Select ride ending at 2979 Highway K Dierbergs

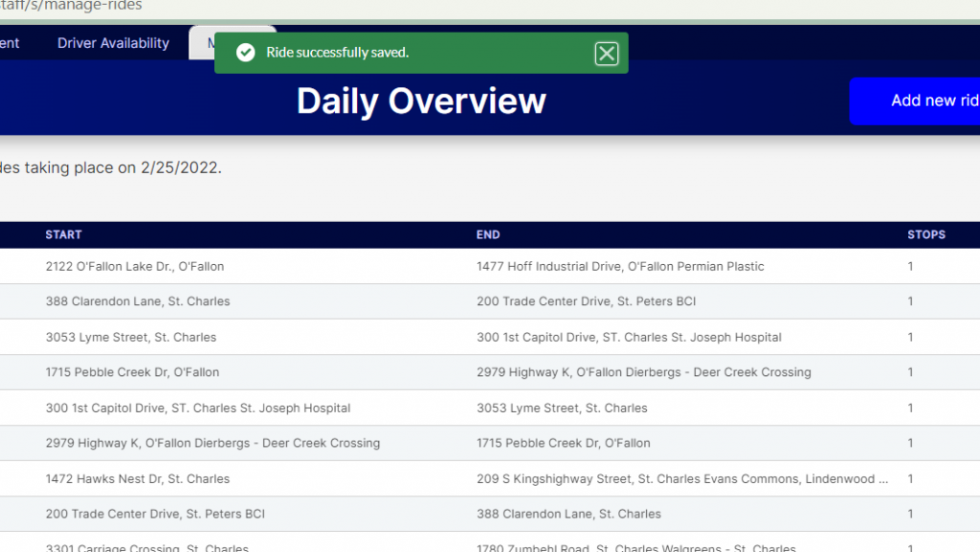pos(643,372)
